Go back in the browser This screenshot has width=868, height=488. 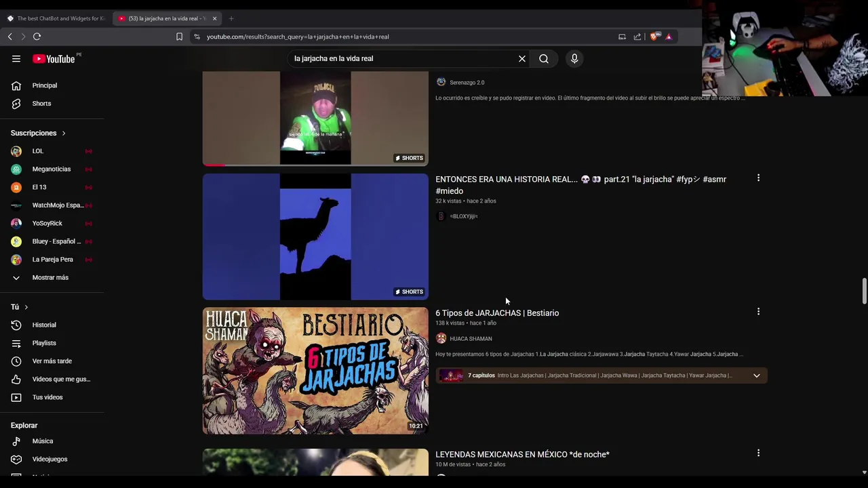coord(9,37)
